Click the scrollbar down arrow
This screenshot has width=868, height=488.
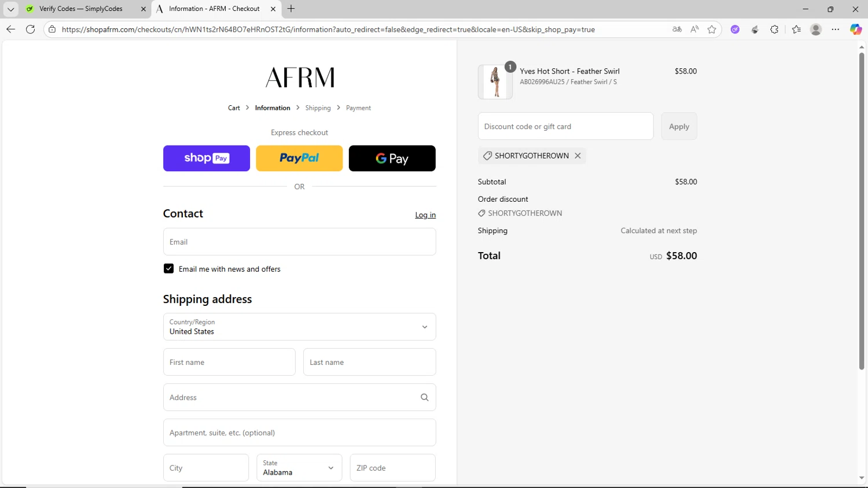click(x=861, y=478)
